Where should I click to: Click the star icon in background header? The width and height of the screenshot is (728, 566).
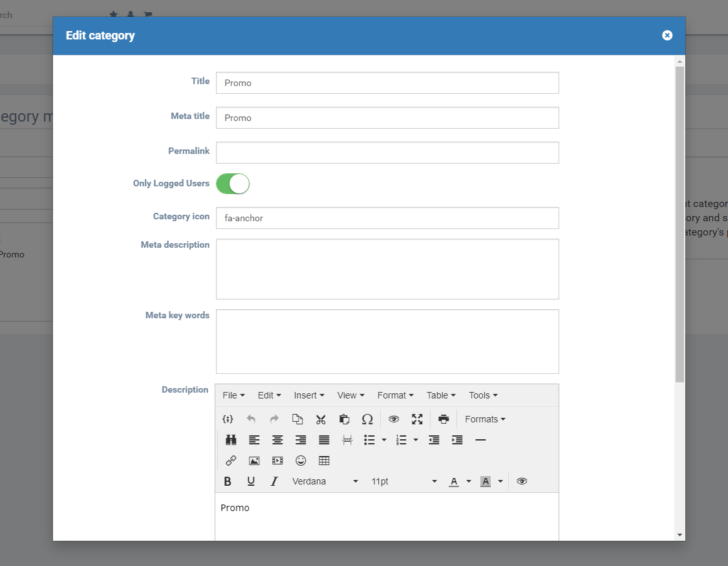(x=113, y=14)
